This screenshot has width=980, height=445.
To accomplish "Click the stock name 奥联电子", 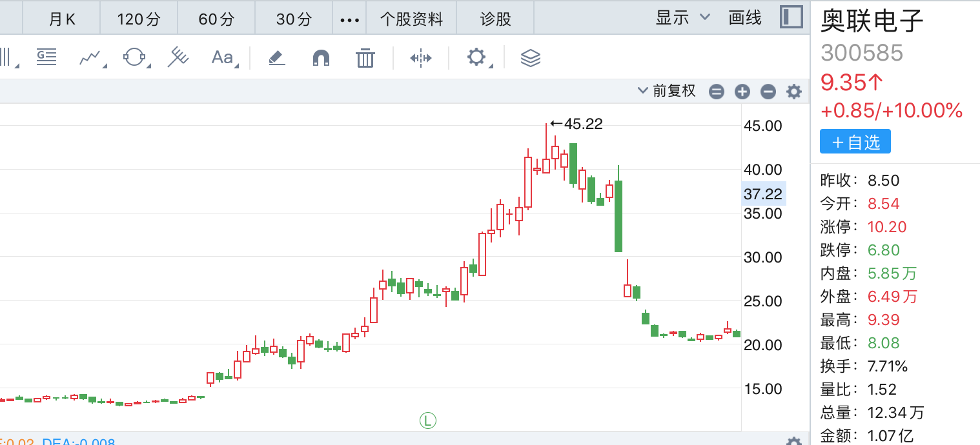I will click(872, 21).
